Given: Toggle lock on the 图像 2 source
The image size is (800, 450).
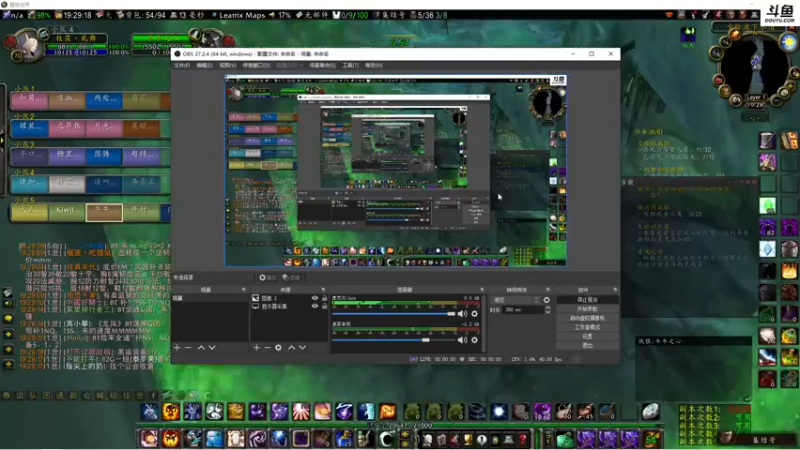Looking at the screenshot, I should tap(324, 298).
